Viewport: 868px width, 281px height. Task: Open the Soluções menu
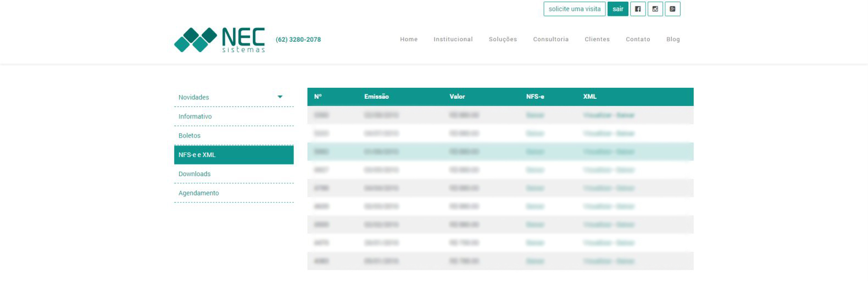click(x=503, y=40)
